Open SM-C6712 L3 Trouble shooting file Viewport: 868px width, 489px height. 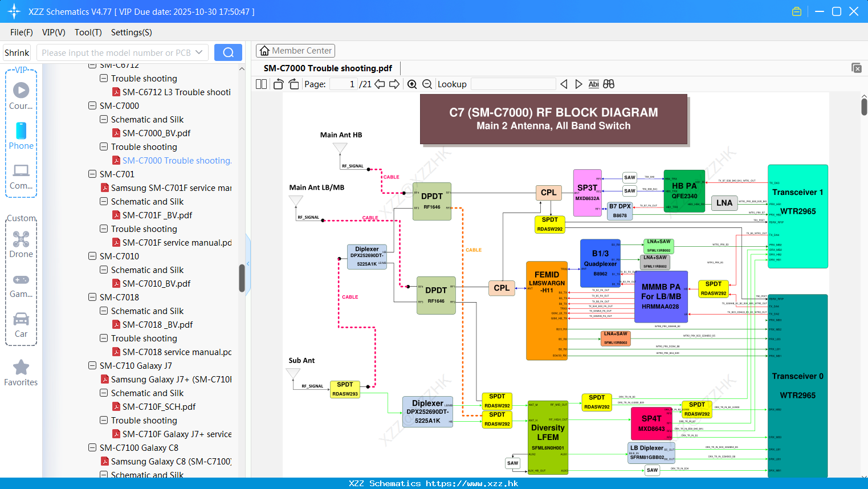171,92
